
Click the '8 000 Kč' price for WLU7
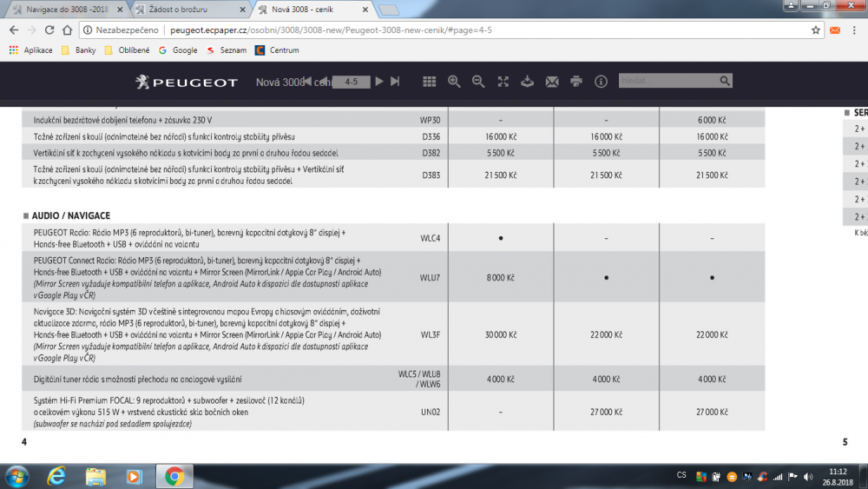[501, 277]
